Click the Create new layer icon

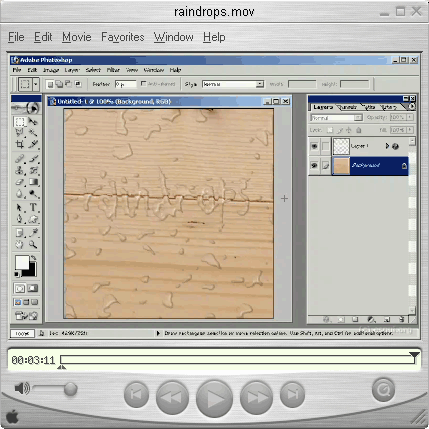click(x=387, y=319)
